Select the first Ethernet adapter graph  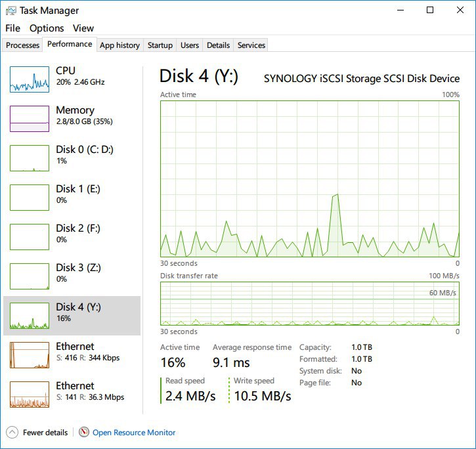tap(30, 355)
